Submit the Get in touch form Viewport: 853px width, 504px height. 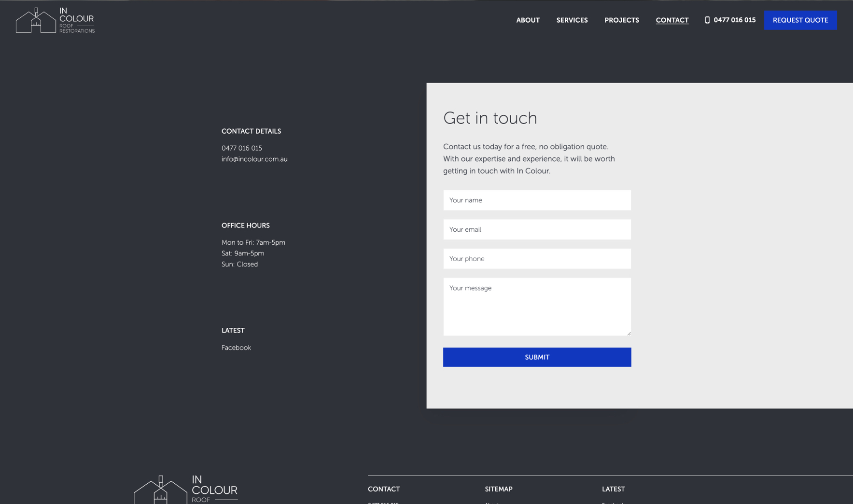(x=537, y=357)
